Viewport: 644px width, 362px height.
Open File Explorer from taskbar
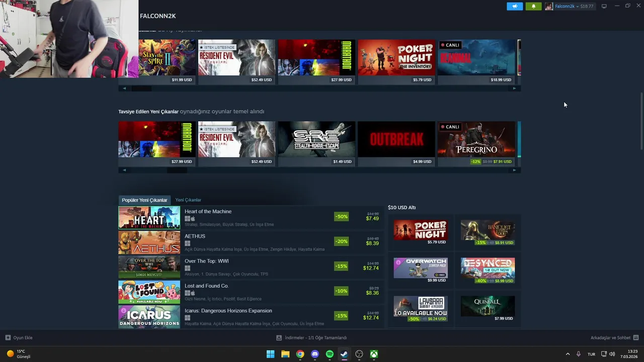pos(285,354)
